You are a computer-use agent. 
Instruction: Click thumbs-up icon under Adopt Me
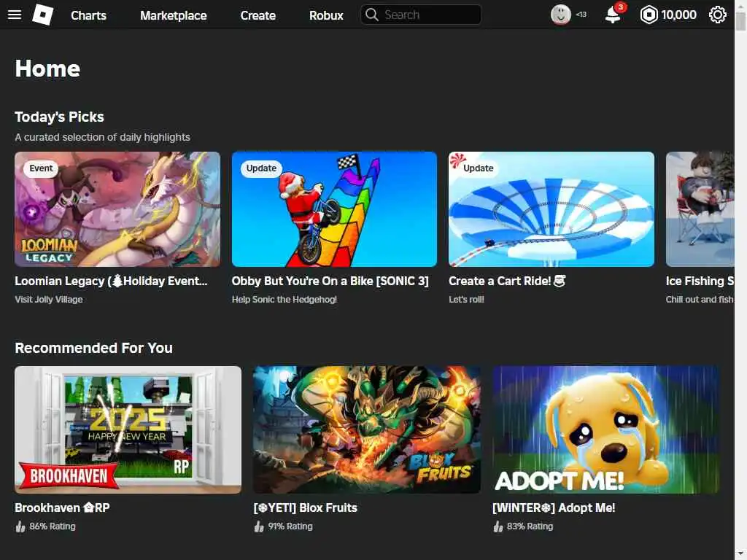(498, 526)
